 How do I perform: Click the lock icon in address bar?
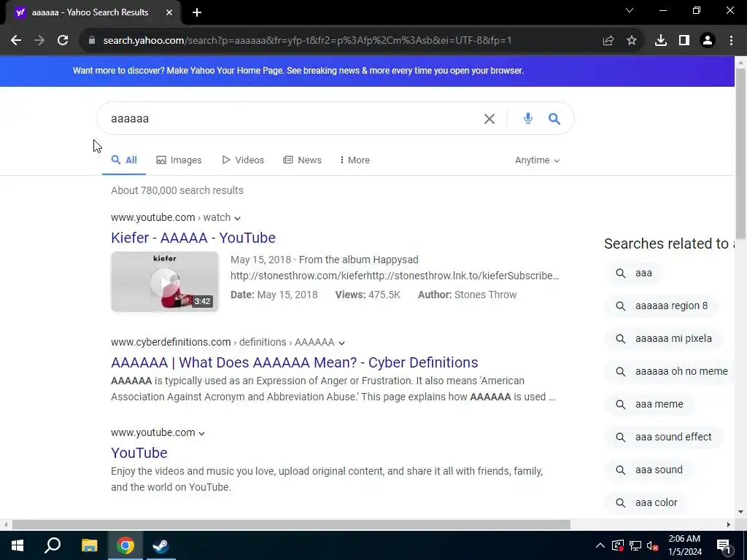(92, 41)
